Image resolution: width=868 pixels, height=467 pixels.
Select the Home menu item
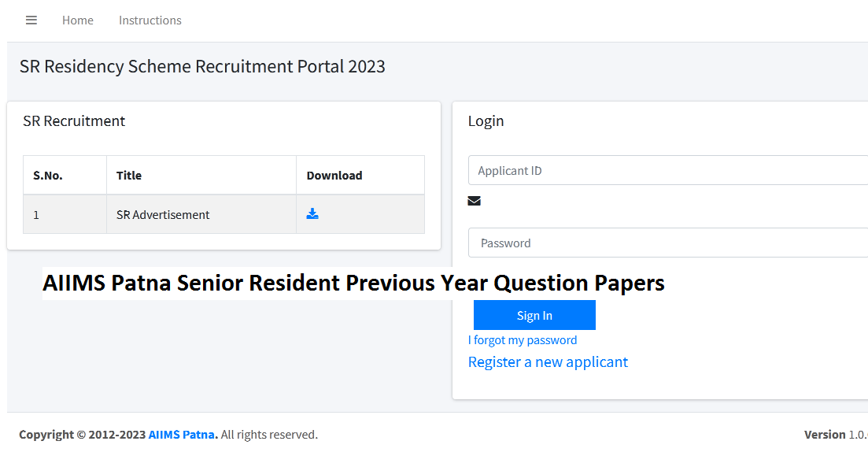[77, 20]
